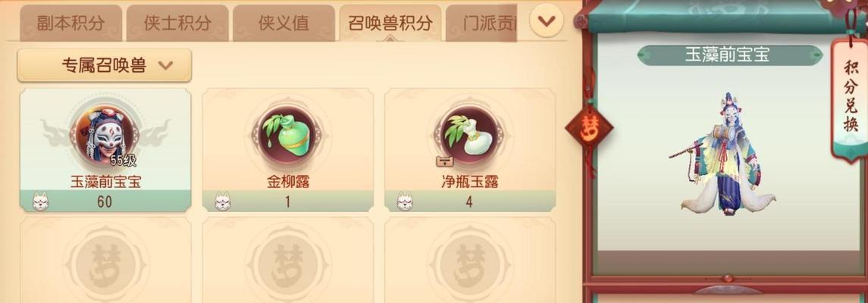
Task: Click the 玉藻前宝宝 preview title banner
Action: click(729, 55)
